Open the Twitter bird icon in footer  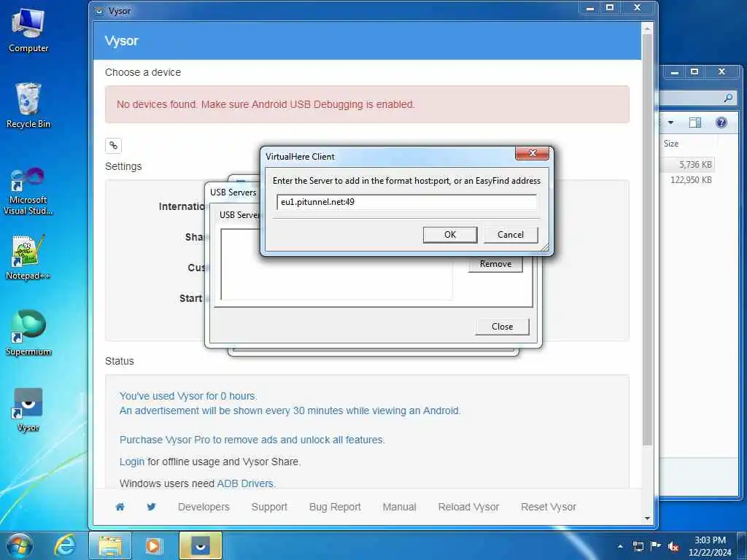pos(152,507)
